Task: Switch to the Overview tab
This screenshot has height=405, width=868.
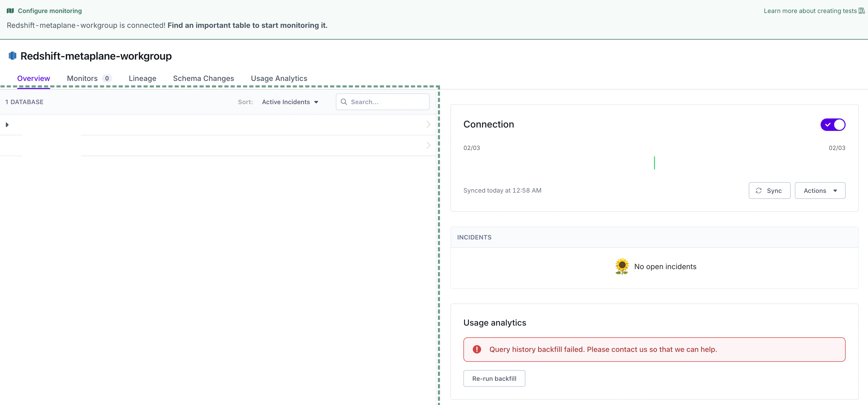Action: tap(34, 79)
